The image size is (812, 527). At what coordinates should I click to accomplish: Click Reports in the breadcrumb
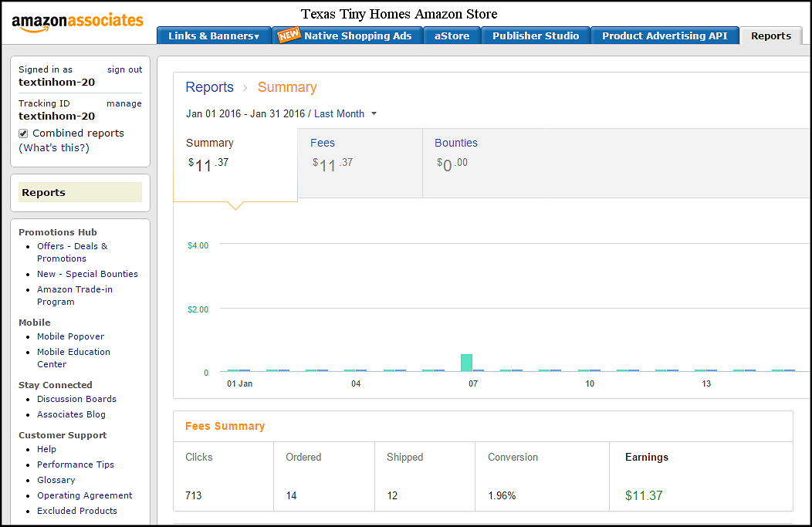(x=209, y=87)
